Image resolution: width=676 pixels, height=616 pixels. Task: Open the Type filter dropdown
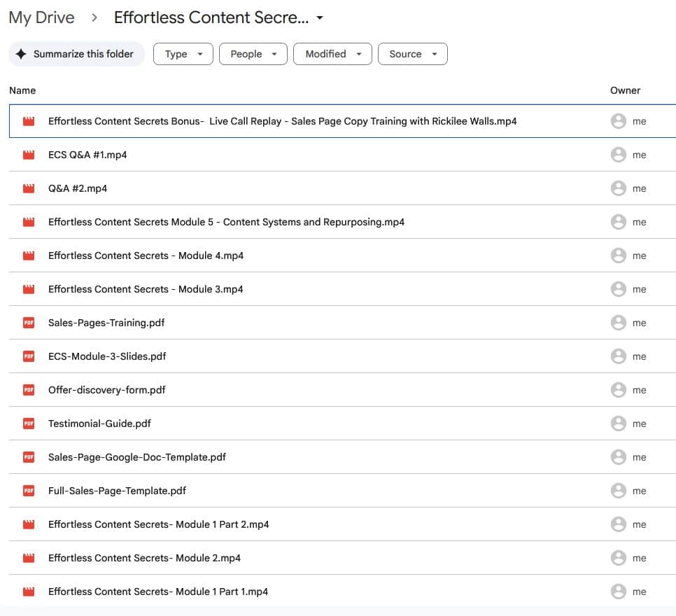[x=183, y=54]
